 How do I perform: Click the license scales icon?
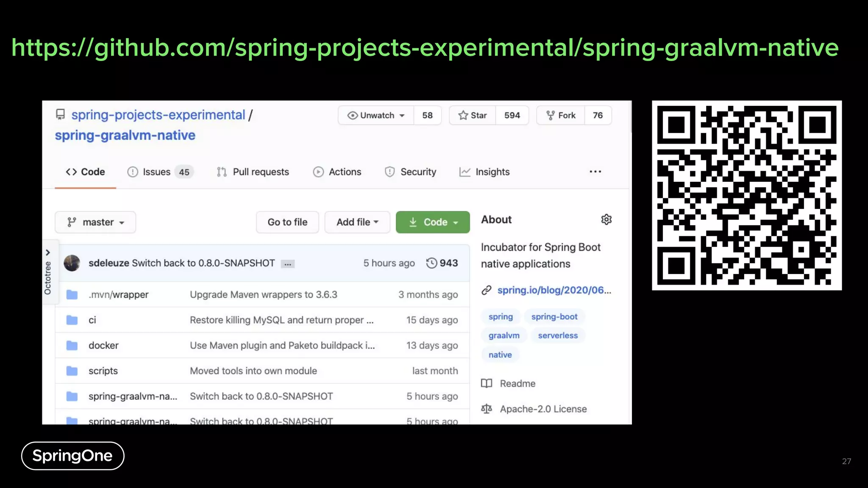pos(487,409)
